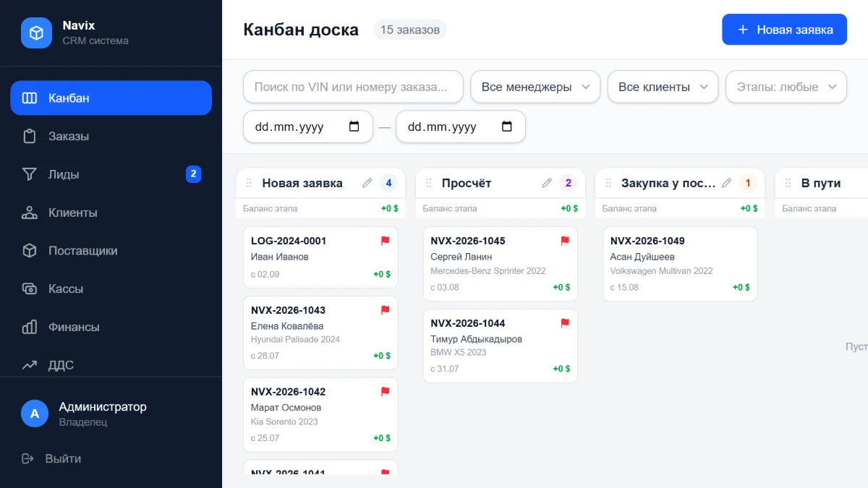Click red flag on NVX-2026-1044 card

(x=565, y=323)
